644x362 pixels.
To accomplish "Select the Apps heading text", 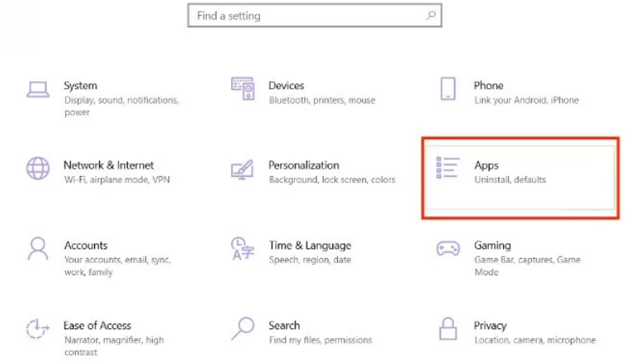I will (486, 165).
